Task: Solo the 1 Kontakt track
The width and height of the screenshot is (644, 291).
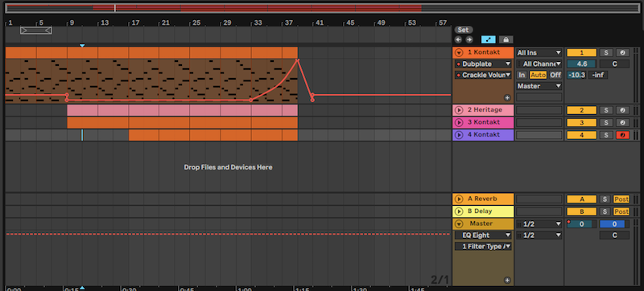Action: pyautogui.click(x=605, y=53)
